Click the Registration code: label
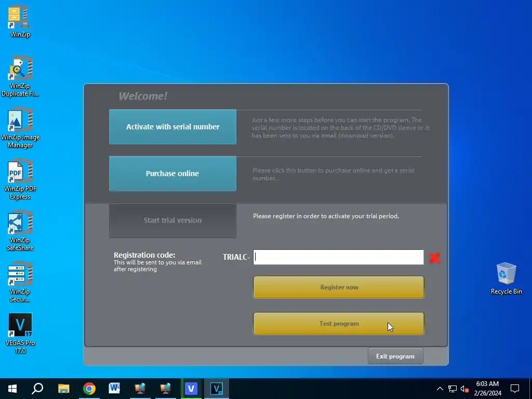The height and width of the screenshot is (399, 532). point(144,255)
